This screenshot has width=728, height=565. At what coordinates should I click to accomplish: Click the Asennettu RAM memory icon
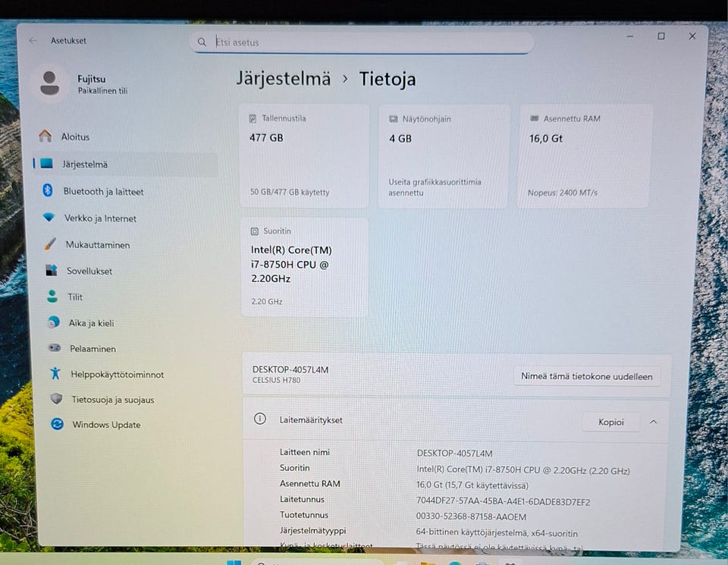coord(535,119)
